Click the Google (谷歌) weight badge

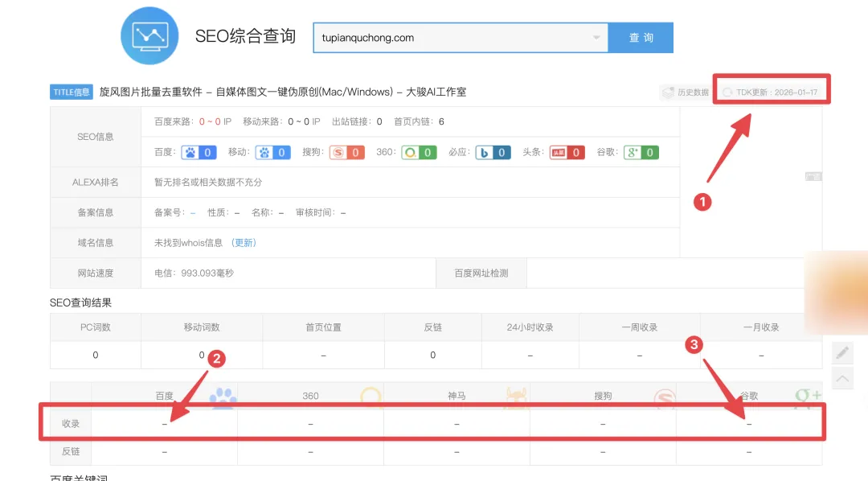point(641,152)
